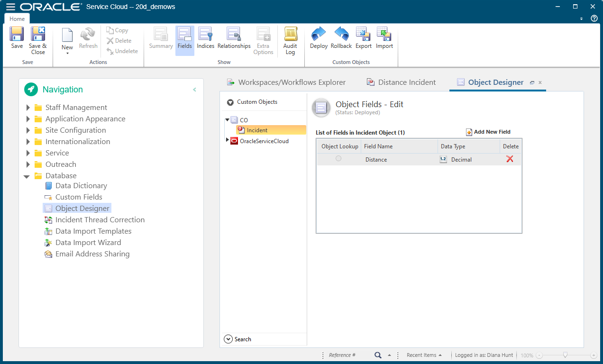
Task: Select the Rollback icon
Action: 341,38
